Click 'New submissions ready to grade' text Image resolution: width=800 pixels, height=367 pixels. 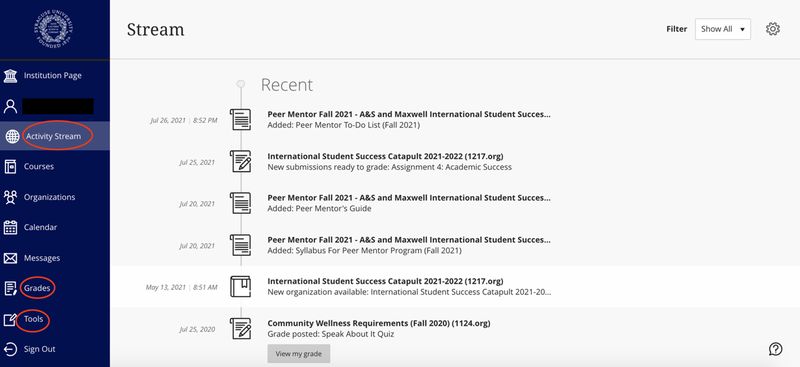[389, 167]
